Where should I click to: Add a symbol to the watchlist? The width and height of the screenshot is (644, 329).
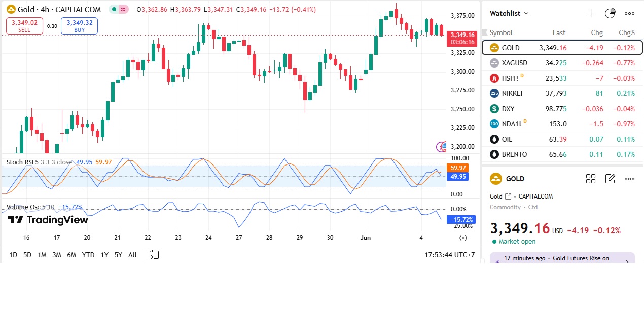(591, 13)
